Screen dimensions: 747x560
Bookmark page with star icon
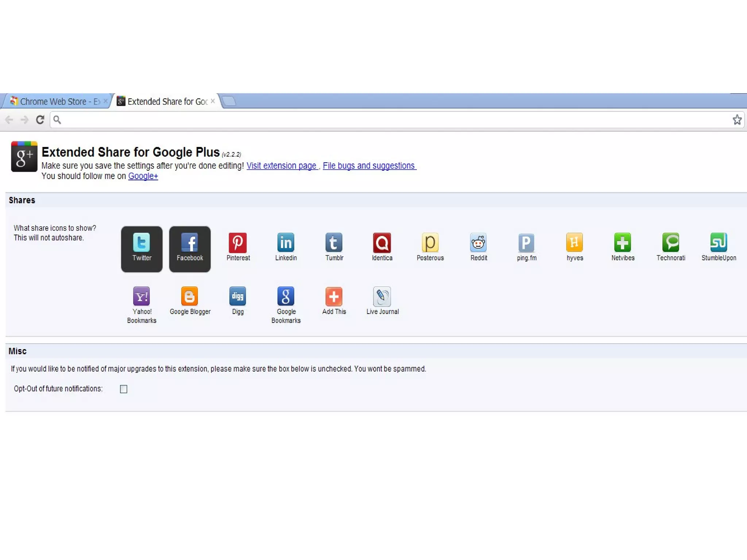pos(737,120)
